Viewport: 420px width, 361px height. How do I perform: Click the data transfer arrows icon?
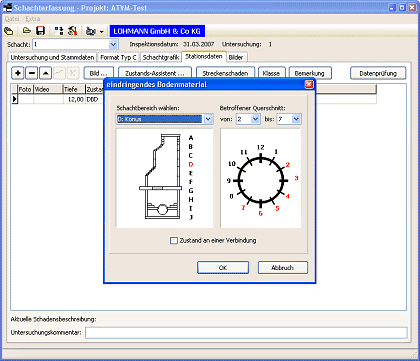59,31
